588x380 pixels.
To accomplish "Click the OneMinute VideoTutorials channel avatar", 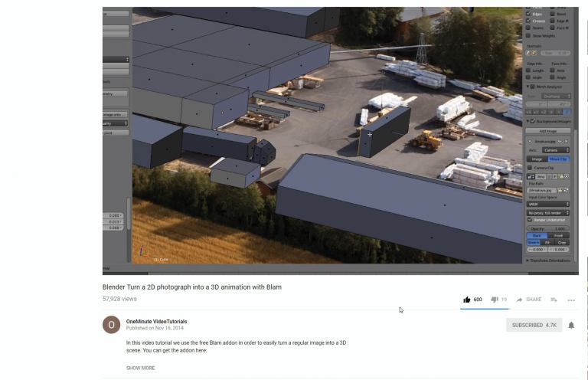I will coord(111,325).
